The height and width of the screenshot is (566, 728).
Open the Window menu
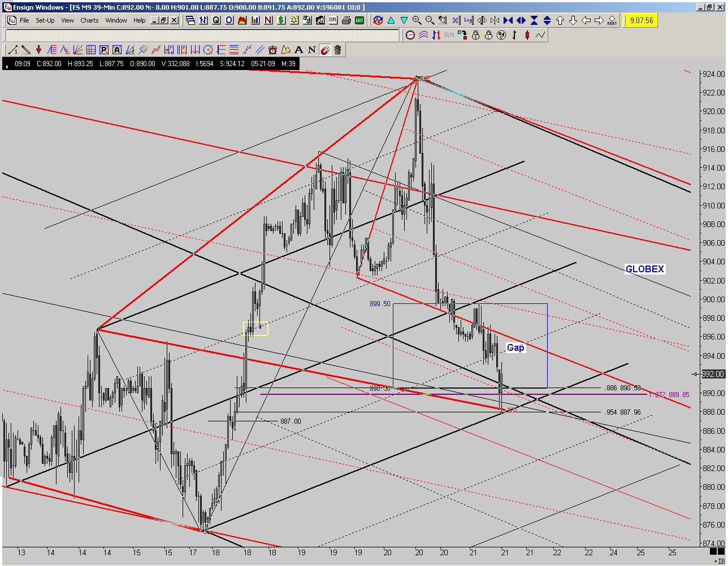click(116, 20)
